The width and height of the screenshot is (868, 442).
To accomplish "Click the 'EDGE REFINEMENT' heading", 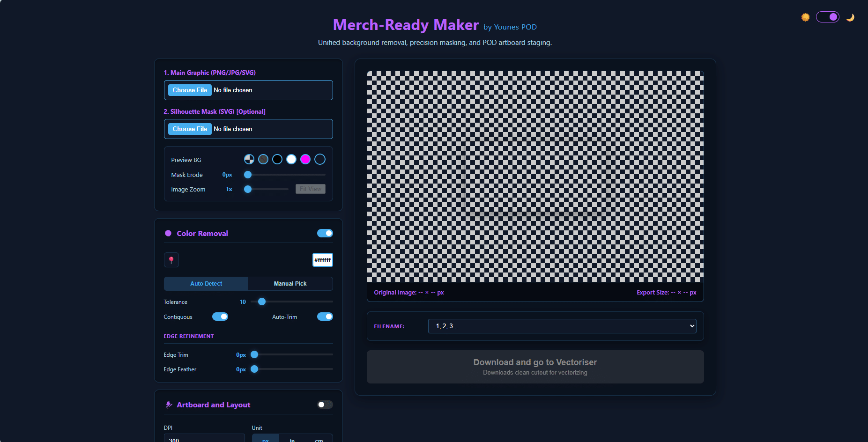I will (189, 336).
